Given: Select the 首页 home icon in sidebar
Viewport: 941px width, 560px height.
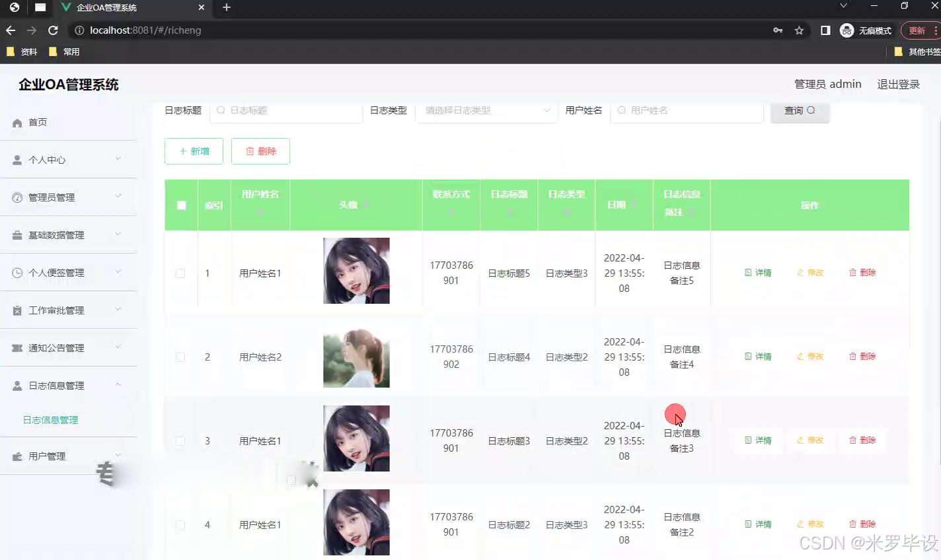Looking at the screenshot, I should (19, 122).
